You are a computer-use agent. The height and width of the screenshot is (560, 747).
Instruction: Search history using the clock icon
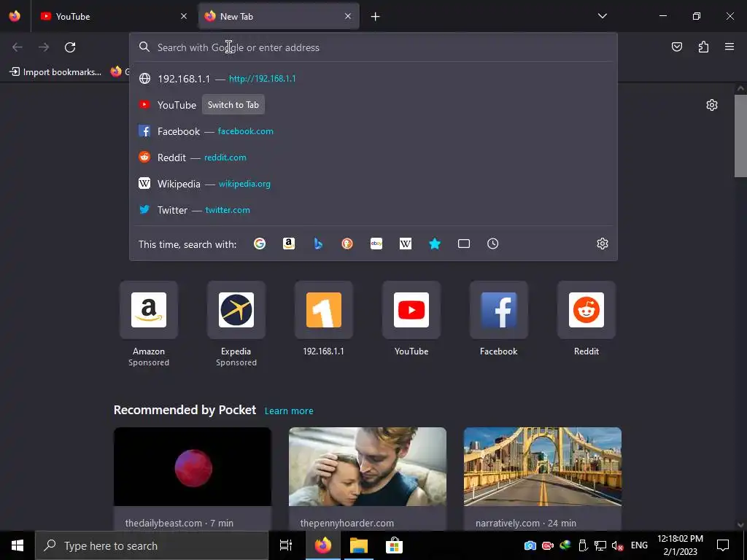tap(493, 244)
